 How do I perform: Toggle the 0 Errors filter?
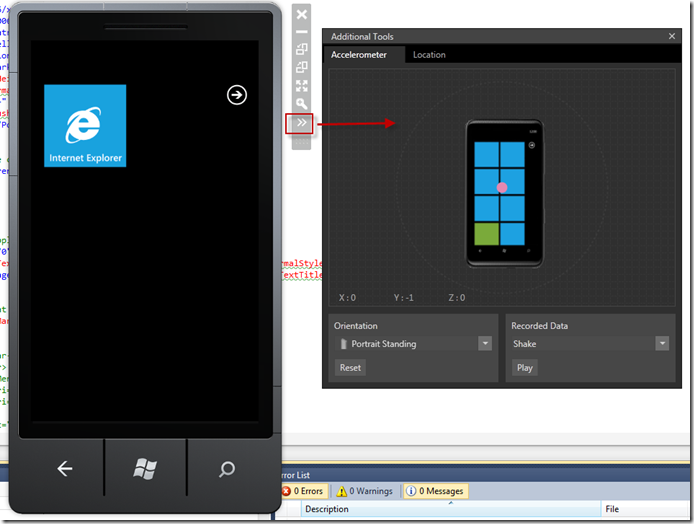(303, 491)
